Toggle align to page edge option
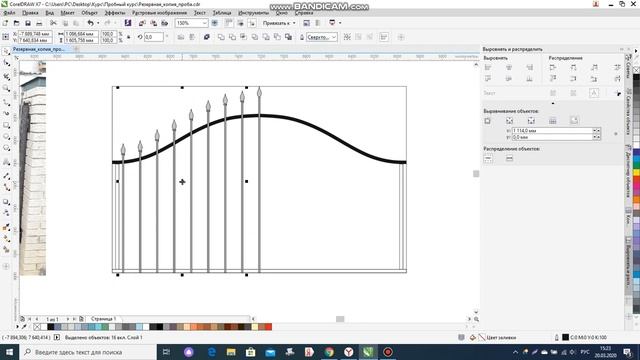This screenshot has width=640, height=360. (x=509, y=121)
